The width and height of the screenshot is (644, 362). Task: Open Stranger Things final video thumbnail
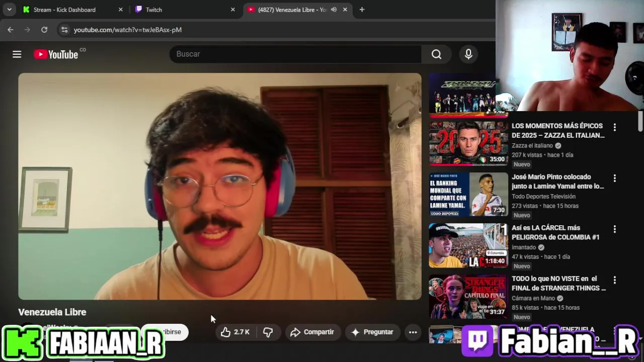pyautogui.click(x=468, y=296)
